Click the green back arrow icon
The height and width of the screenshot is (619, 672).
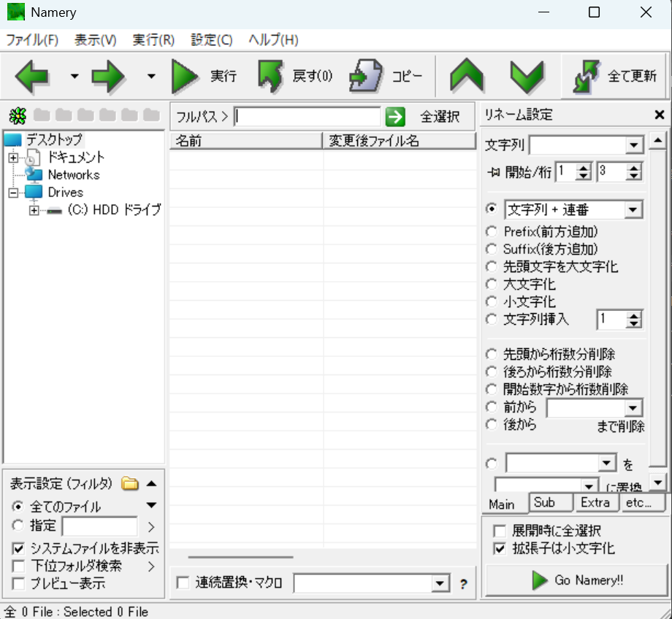[31, 76]
